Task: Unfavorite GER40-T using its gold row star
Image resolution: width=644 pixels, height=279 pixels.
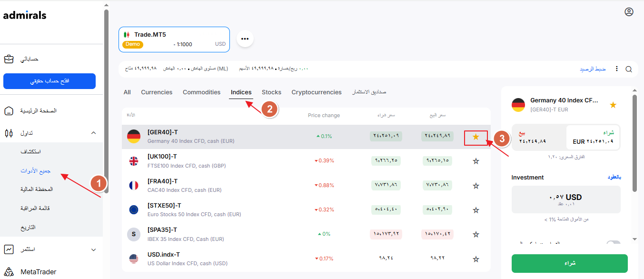Action: pos(476,137)
